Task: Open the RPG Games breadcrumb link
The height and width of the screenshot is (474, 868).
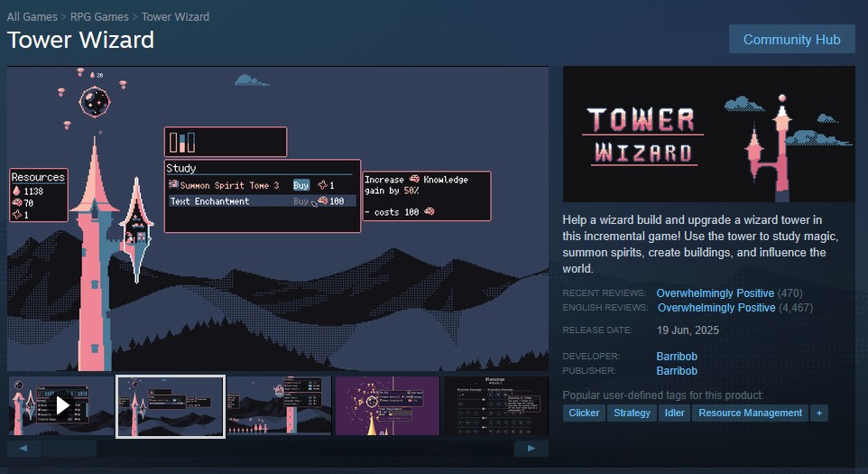Action: [99, 16]
